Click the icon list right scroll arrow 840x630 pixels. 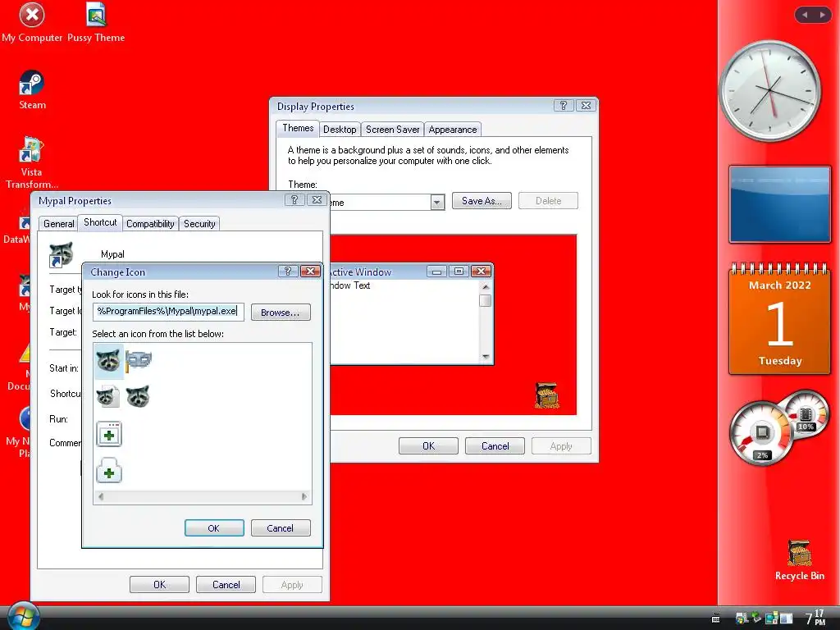pos(304,496)
